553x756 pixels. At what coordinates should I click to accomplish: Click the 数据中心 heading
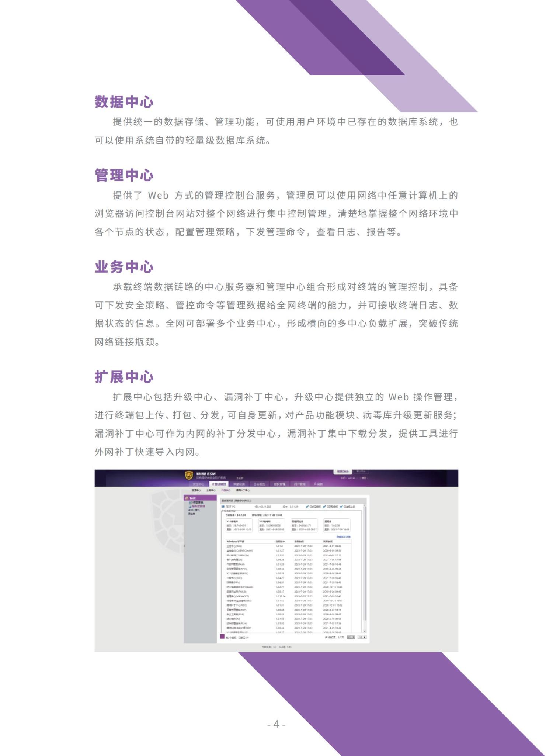coord(124,102)
